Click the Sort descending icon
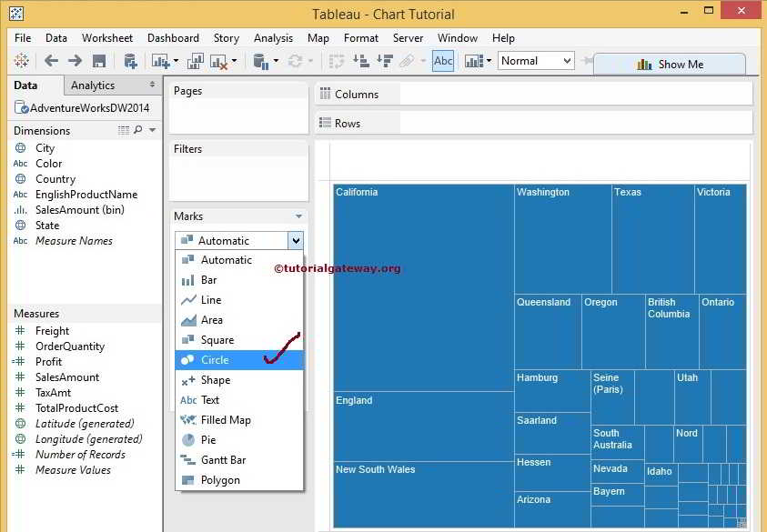767x532 pixels. click(x=385, y=61)
